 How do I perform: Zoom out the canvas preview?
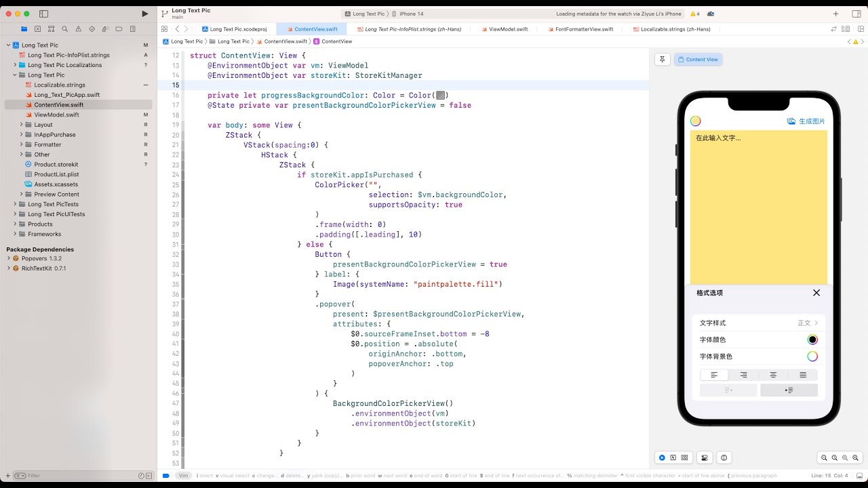coord(824,458)
